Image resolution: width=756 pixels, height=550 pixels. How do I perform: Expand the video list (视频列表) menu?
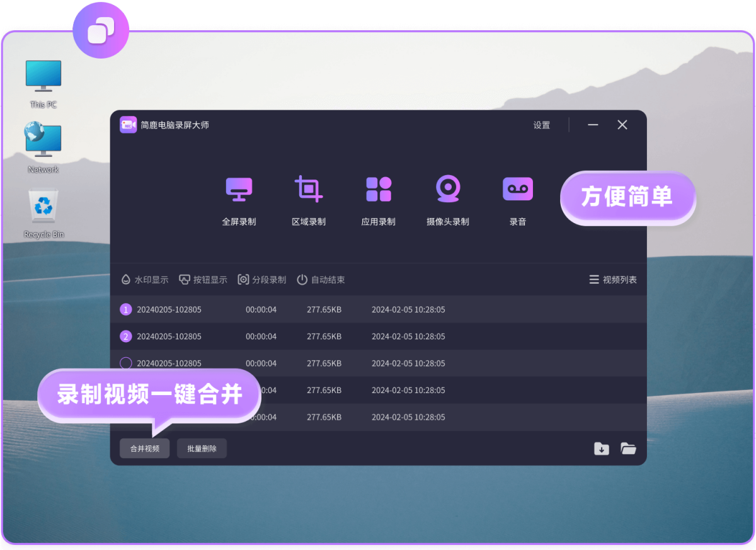click(613, 280)
